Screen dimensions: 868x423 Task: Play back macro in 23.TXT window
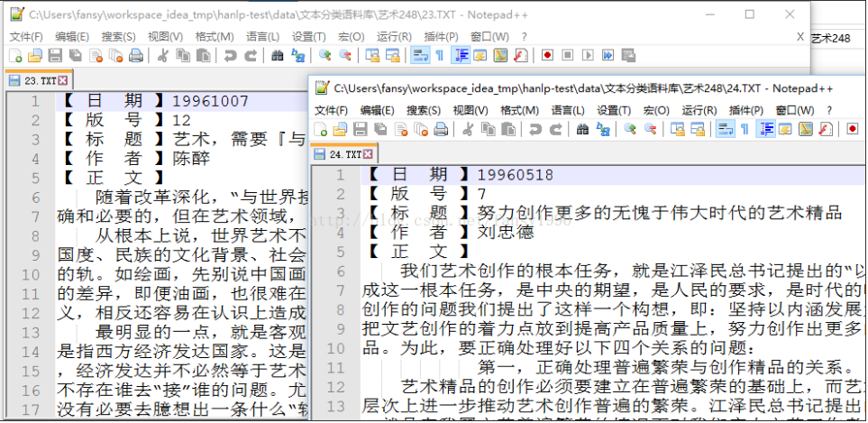(x=588, y=55)
